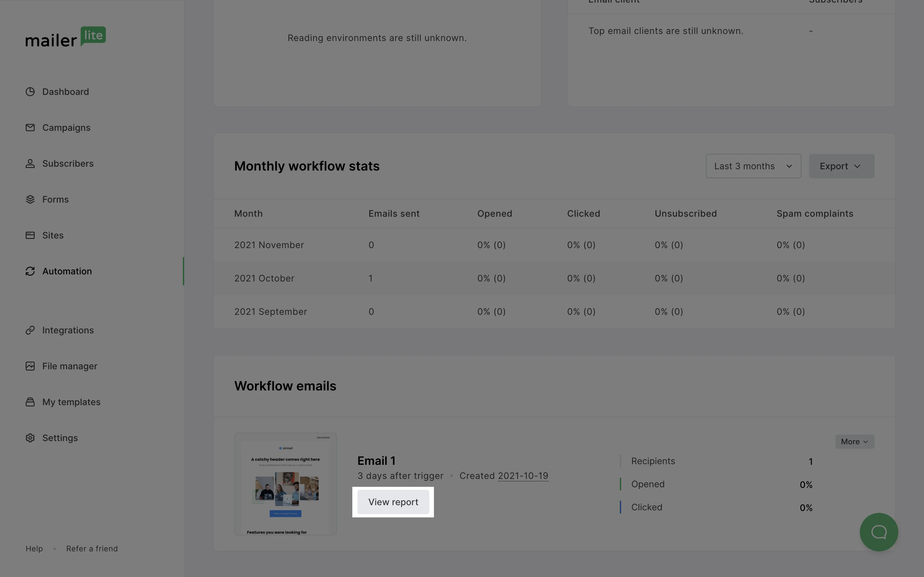Click the Subscribers person icon
The width and height of the screenshot is (924, 577).
[30, 164]
